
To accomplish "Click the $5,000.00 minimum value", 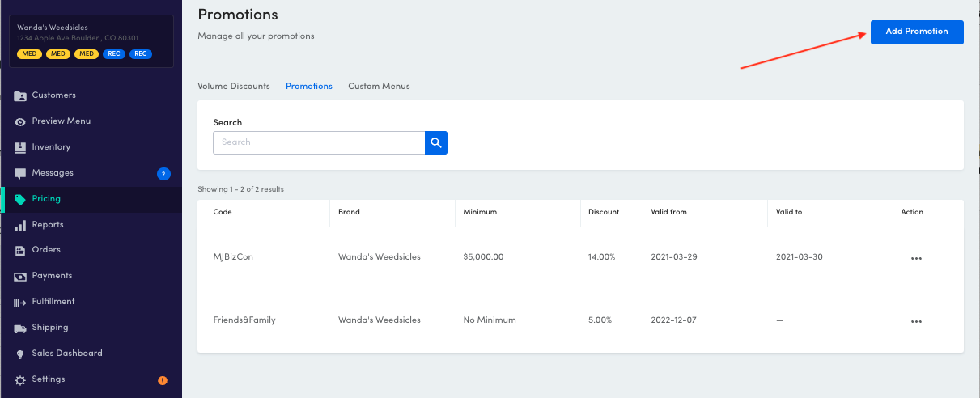I will coord(483,257).
